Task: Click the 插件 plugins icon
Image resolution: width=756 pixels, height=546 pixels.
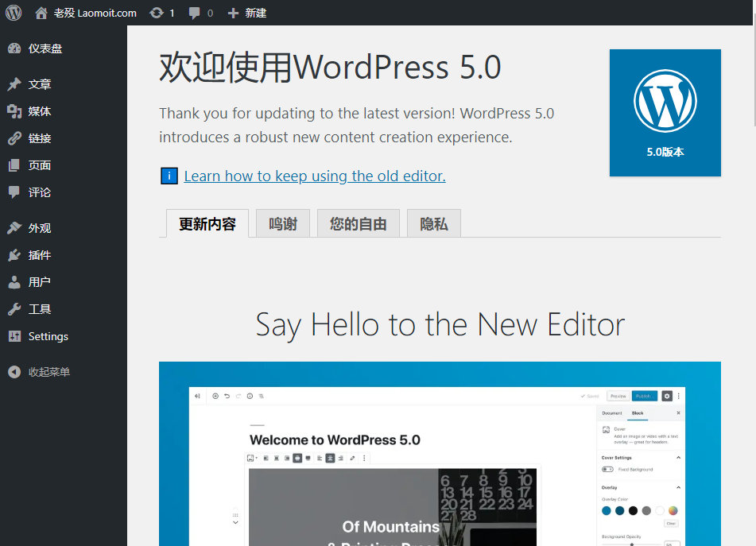Action: tap(14, 255)
